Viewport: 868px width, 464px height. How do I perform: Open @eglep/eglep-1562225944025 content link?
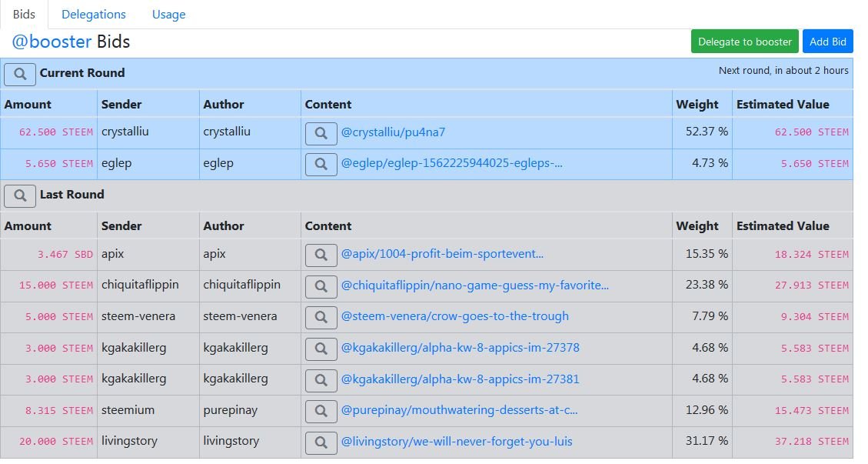point(452,164)
